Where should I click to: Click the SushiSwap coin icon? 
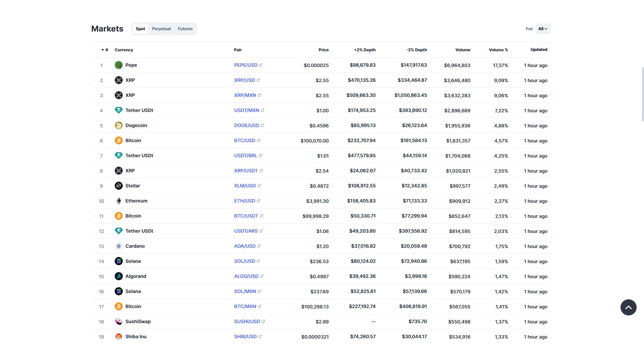pos(119,321)
